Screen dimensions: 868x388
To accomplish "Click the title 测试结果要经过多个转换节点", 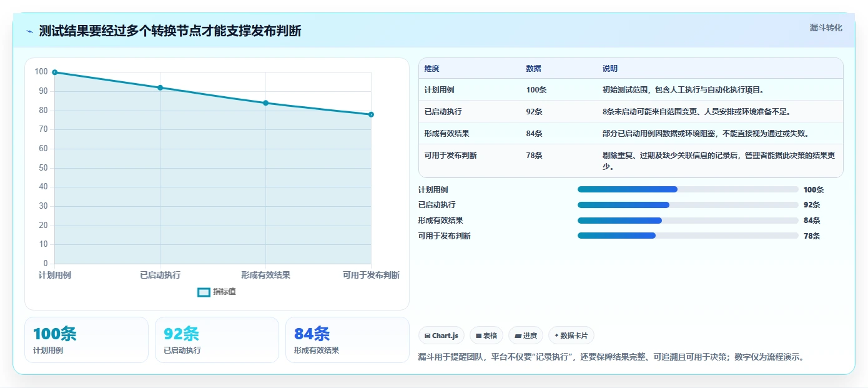I will (170, 31).
